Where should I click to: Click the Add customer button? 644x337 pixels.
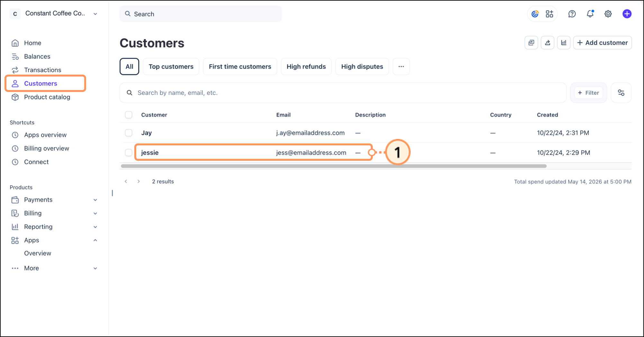point(603,43)
